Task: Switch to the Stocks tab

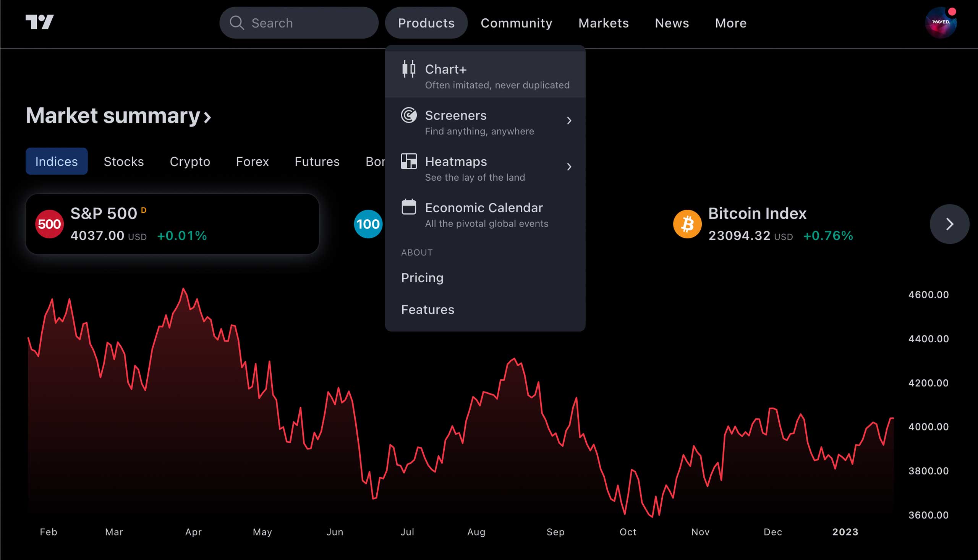Action: coord(124,161)
